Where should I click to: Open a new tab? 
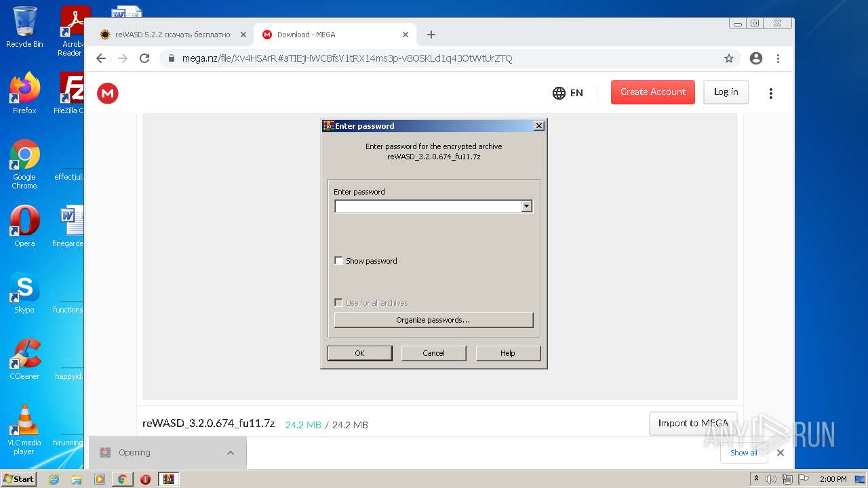[431, 35]
